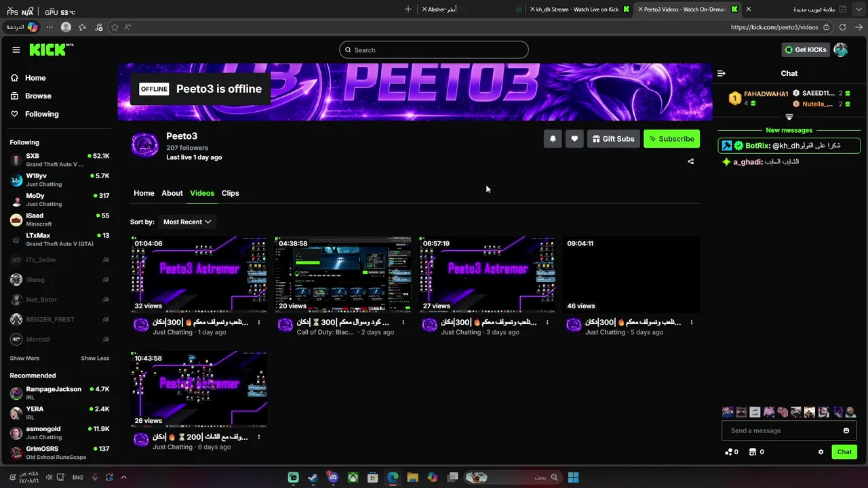
Task: Click the green Chat send button
Action: click(x=844, y=452)
